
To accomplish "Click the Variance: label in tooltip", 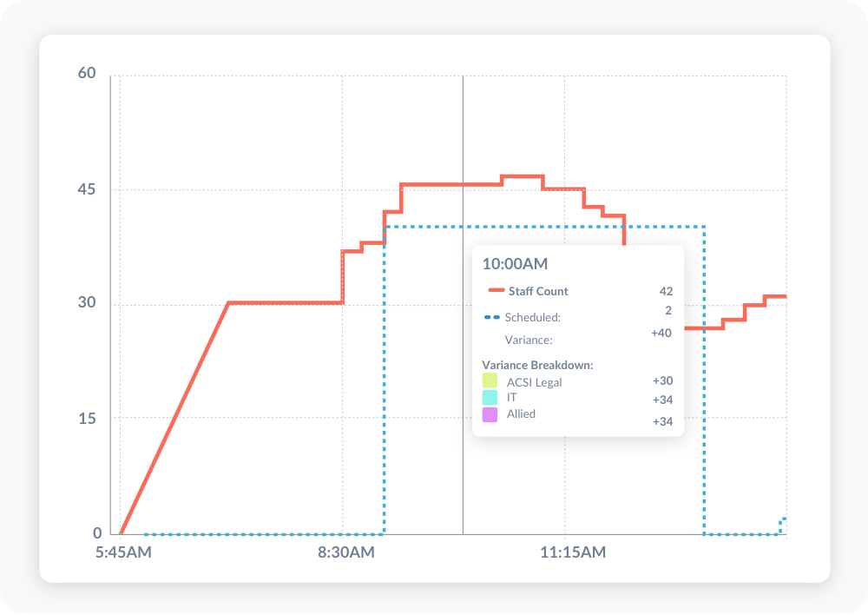I will tap(529, 340).
